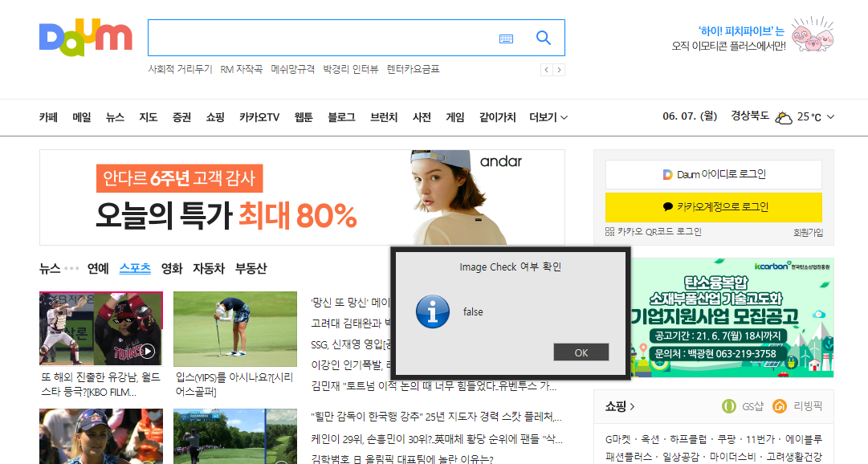Select the 뉴스 tab heading
This screenshot has width=868, height=464.
[x=50, y=269]
